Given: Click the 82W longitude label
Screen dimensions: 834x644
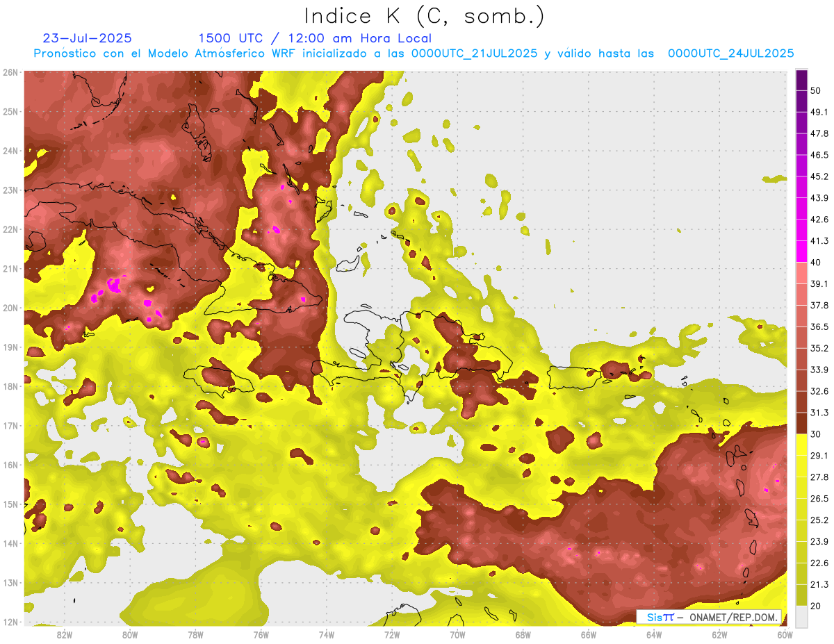Looking at the screenshot, I should coord(64,634).
